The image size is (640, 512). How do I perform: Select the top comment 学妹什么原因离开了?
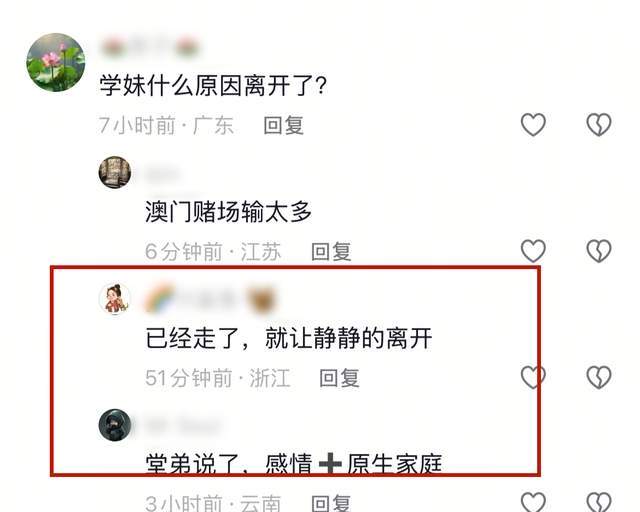click(x=213, y=86)
